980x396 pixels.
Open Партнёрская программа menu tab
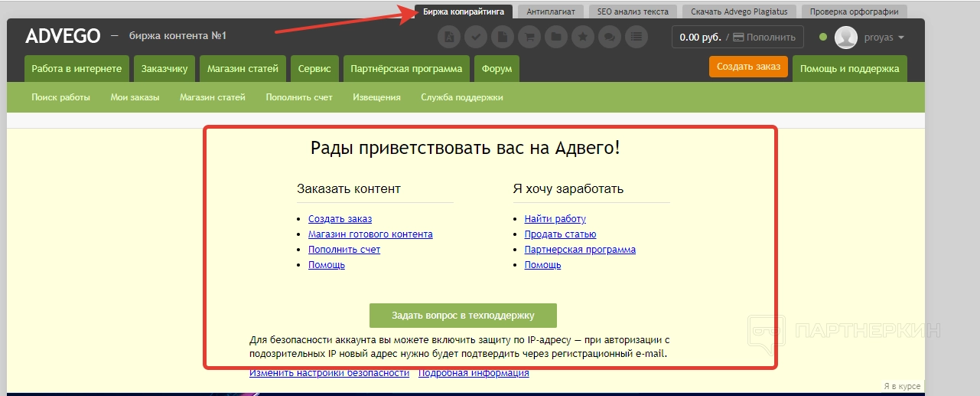point(406,68)
